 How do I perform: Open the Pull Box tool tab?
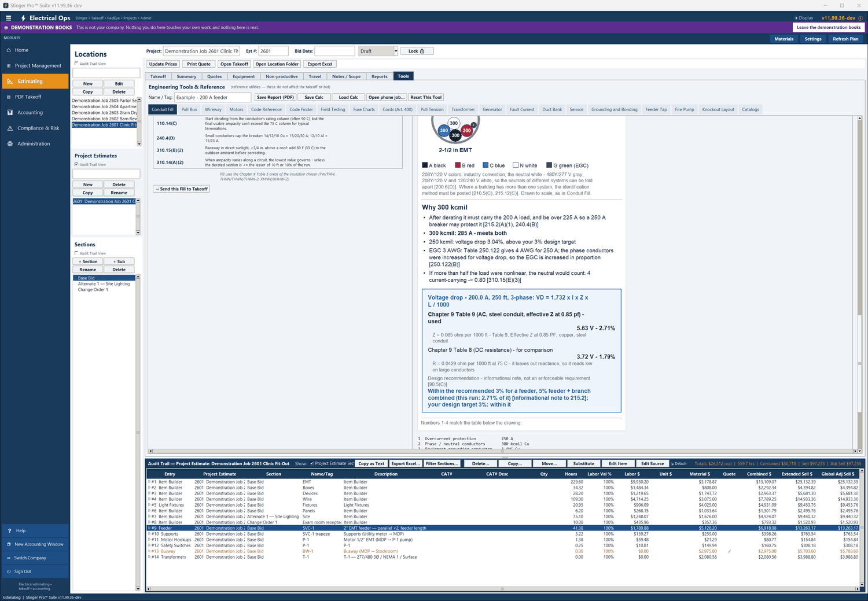189,109
